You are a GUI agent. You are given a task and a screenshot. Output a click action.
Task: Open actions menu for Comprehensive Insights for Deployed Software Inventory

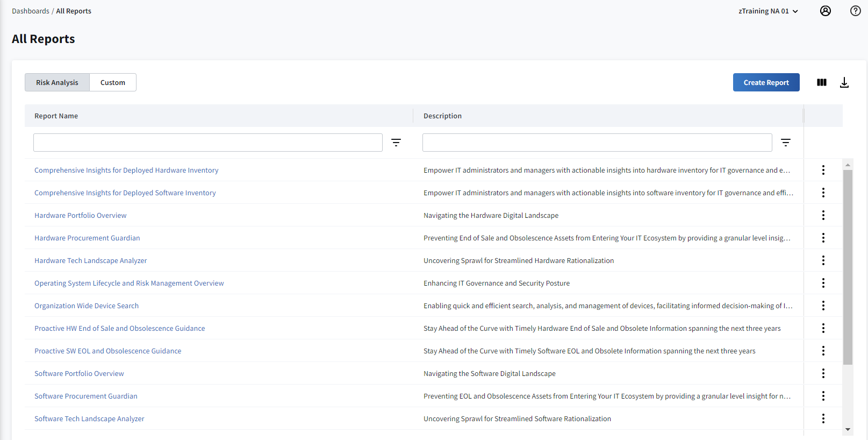(x=823, y=193)
